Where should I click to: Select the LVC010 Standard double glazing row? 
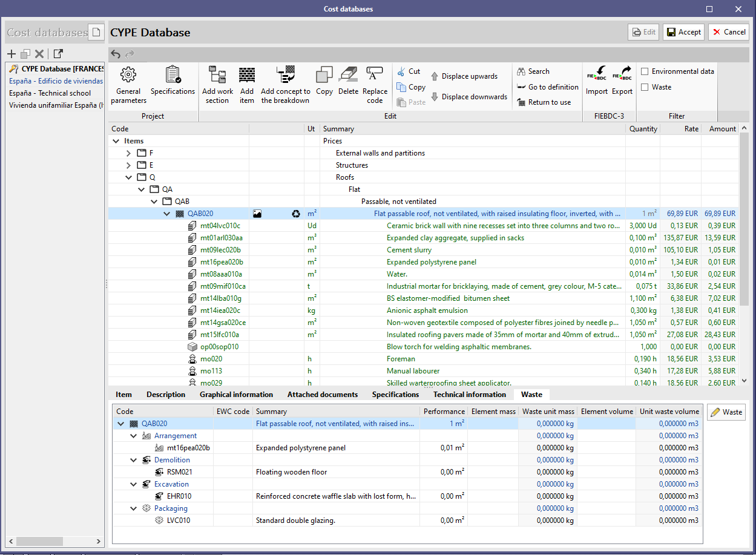(407, 521)
